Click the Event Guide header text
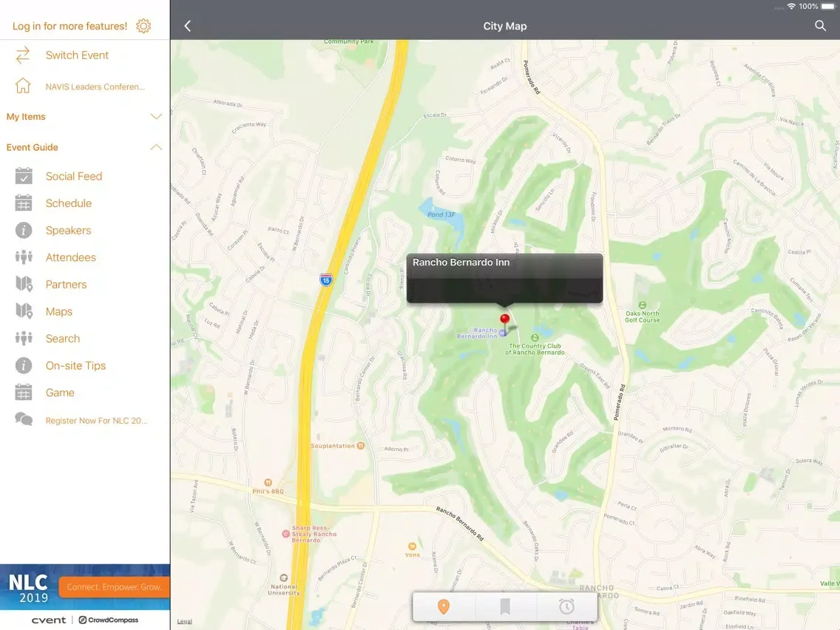The image size is (840, 630). [32, 147]
